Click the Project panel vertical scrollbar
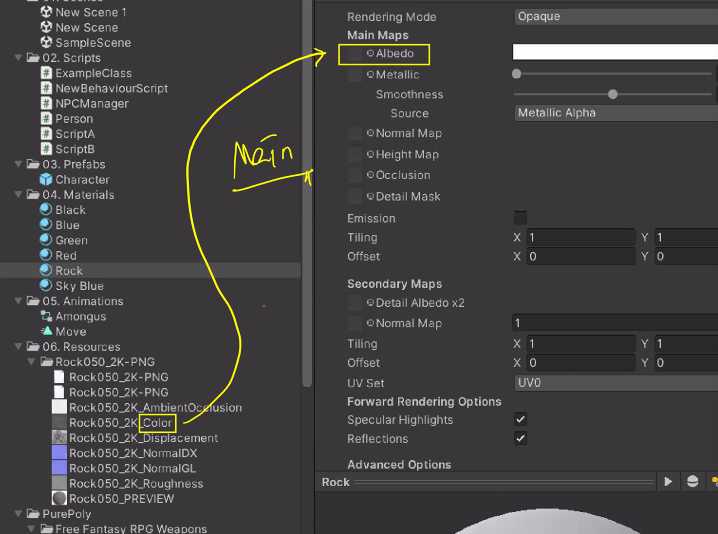Image resolution: width=718 pixels, height=534 pixels. click(307, 192)
